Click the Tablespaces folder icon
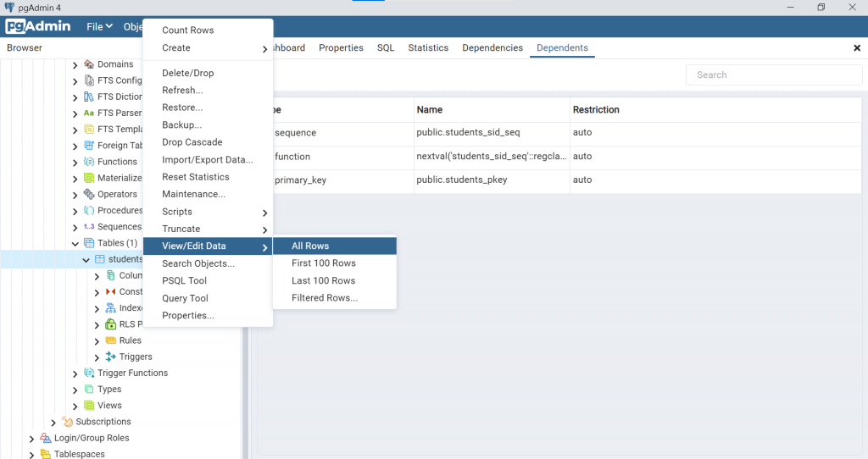Screen dimensions: 868x459 click(46, 454)
